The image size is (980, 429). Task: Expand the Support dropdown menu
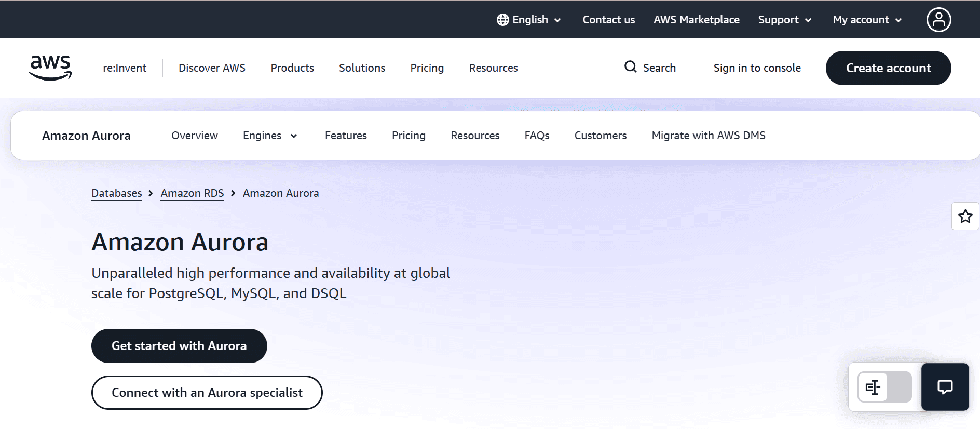point(785,20)
